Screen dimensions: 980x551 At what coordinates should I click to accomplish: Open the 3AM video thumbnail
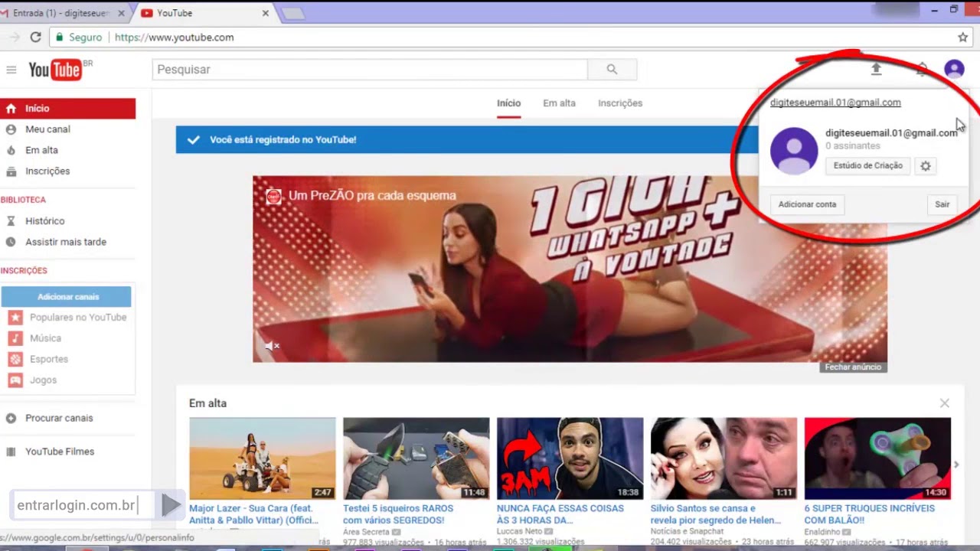(x=570, y=458)
